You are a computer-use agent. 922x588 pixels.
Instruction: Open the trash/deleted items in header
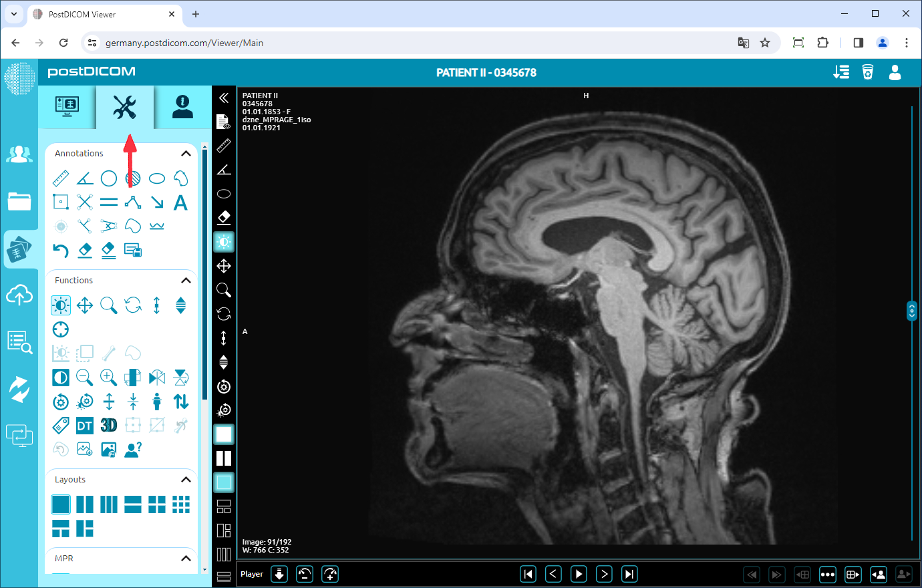[x=868, y=72]
